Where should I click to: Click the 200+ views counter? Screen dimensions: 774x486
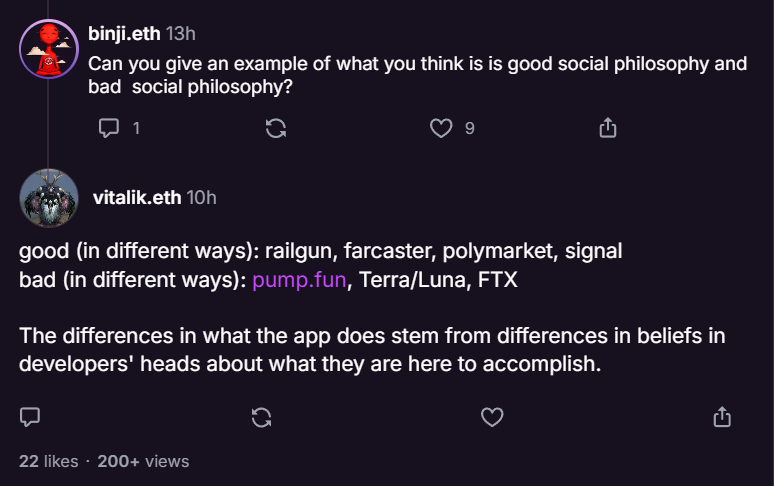(x=143, y=461)
